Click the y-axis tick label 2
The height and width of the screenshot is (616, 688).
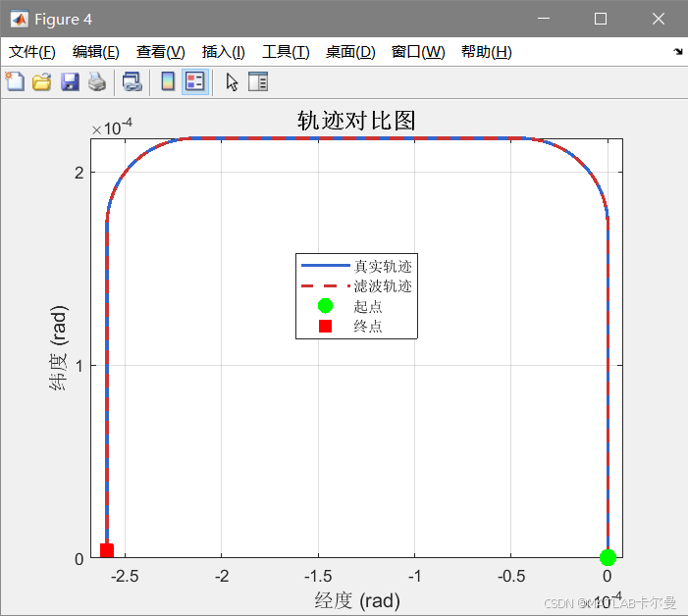(x=79, y=174)
